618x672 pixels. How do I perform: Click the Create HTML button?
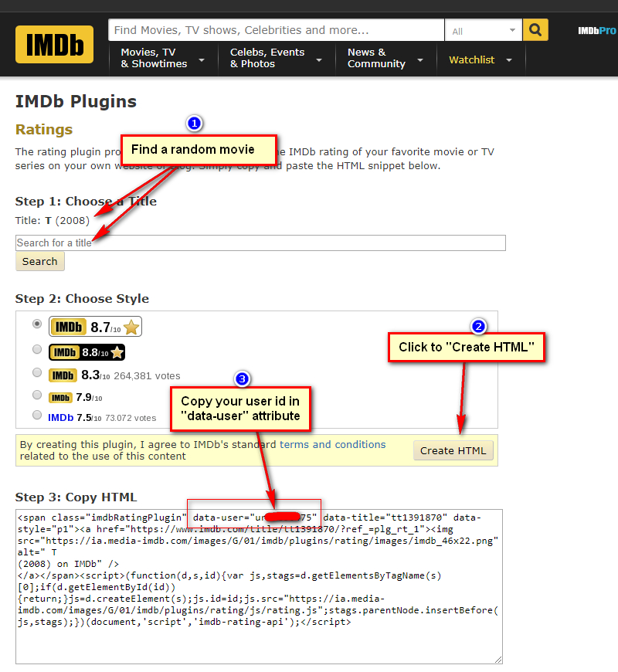coord(453,450)
